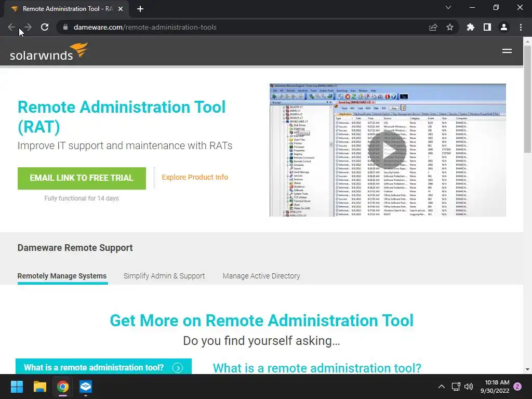Show hidden system tray icons
This screenshot has width=532, height=399.
pos(442,387)
